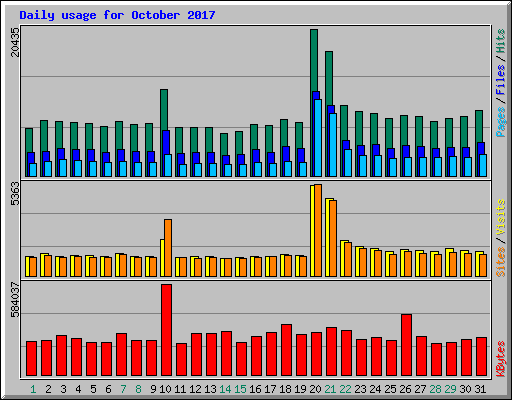This screenshot has width=512, height=400.
Task: Click the orange sites bar for day 31
Action: 483,266
